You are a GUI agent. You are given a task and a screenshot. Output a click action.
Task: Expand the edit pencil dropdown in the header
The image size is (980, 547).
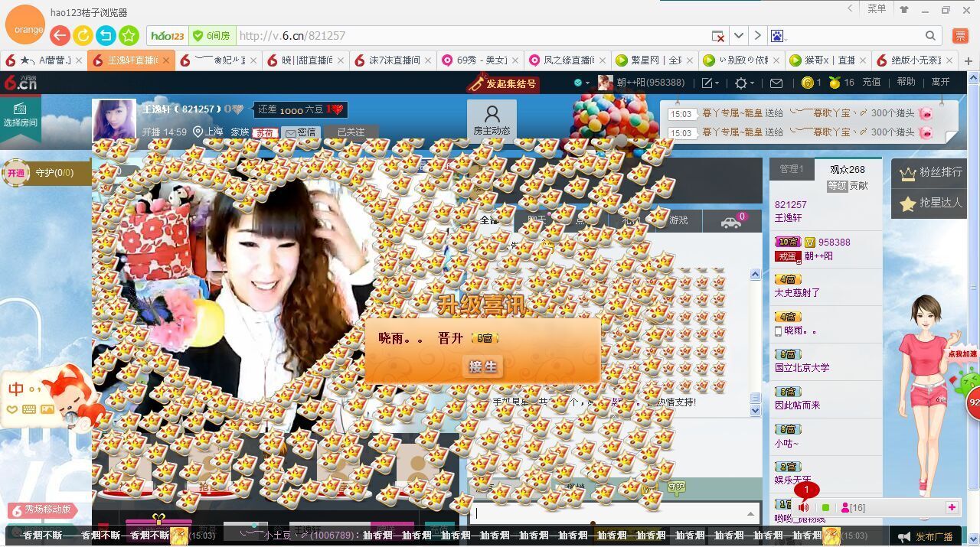click(x=710, y=83)
